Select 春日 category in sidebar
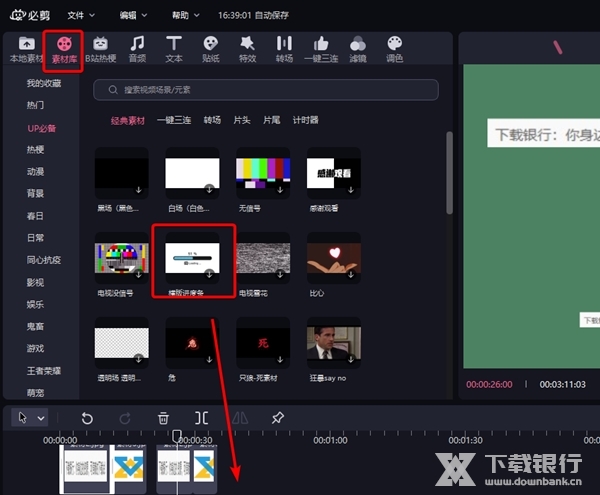This screenshot has height=495, width=600. 35,216
